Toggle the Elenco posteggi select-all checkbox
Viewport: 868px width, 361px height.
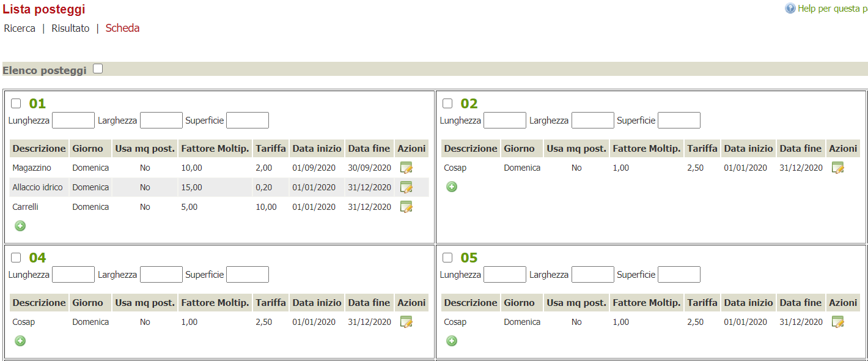coord(98,69)
